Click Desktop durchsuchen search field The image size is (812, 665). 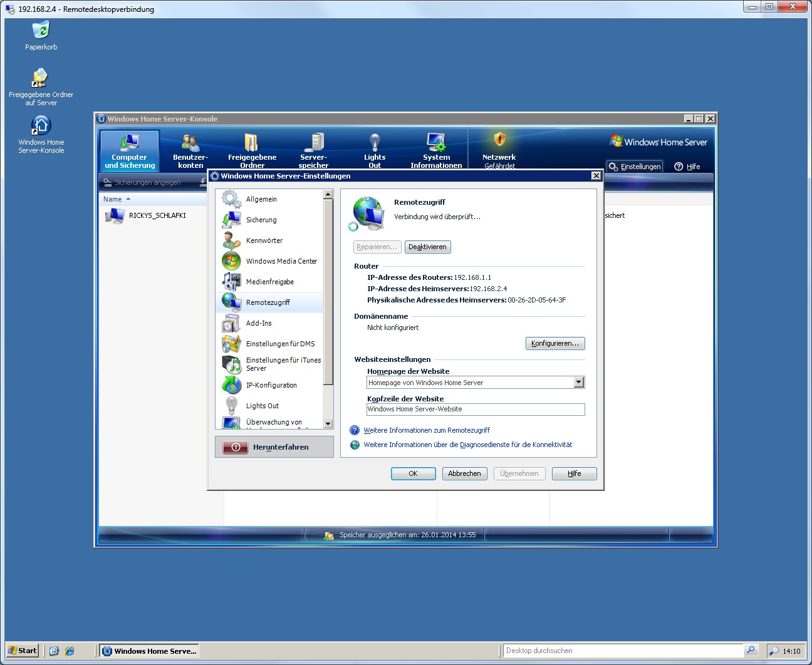coord(623,651)
